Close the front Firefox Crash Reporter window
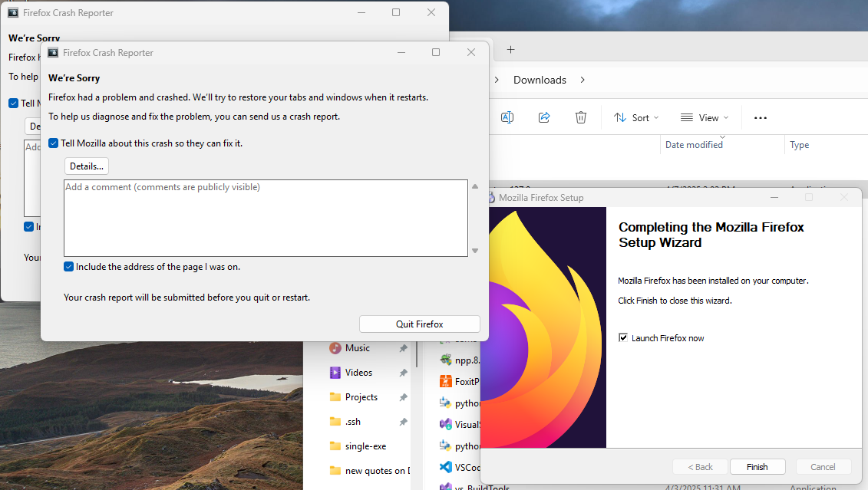 pos(471,53)
